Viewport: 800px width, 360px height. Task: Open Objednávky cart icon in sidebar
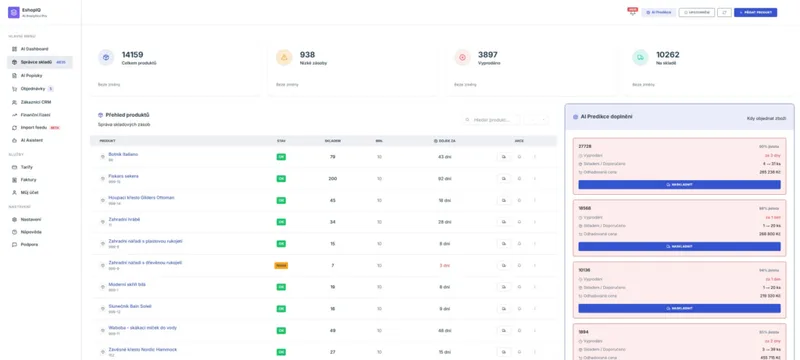pyautogui.click(x=14, y=89)
